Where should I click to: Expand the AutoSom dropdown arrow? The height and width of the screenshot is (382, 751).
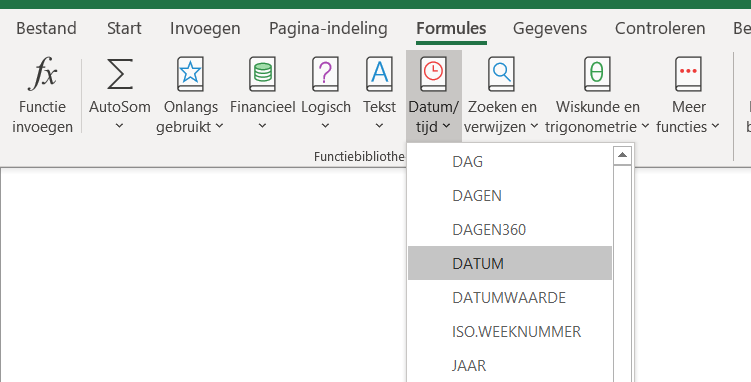tap(120, 126)
